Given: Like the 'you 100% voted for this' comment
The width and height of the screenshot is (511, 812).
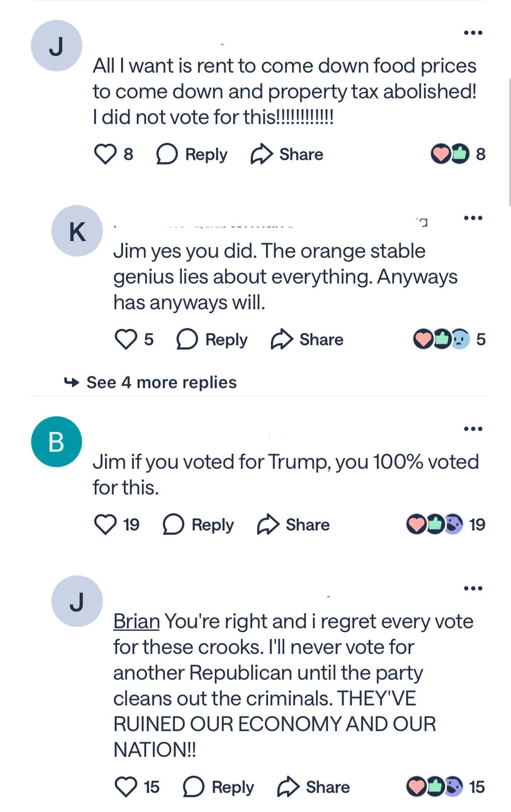Looking at the screenshot, I should pos(105,524).
